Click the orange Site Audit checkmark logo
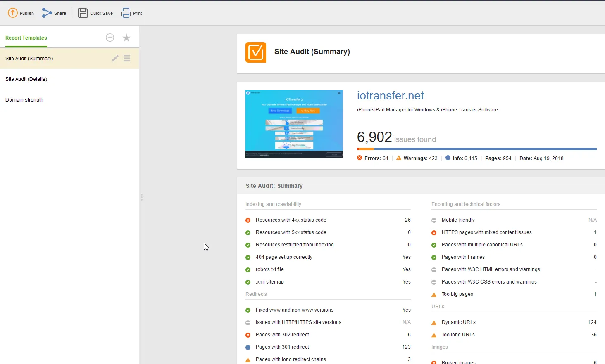This screenshot has width=605, height=364. coord(256,52)
